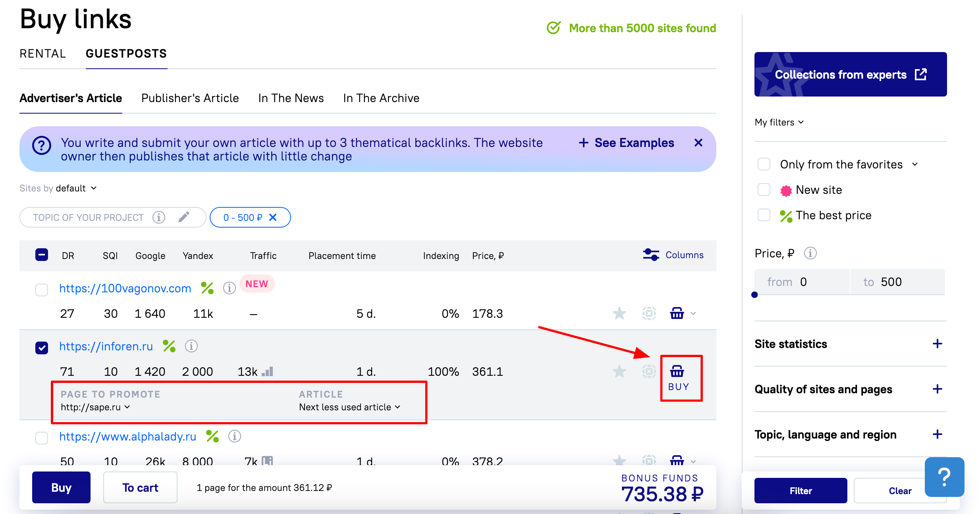980x514 pixels.
Task: Open the In The Archive tab
Action: tap(381, 98)
